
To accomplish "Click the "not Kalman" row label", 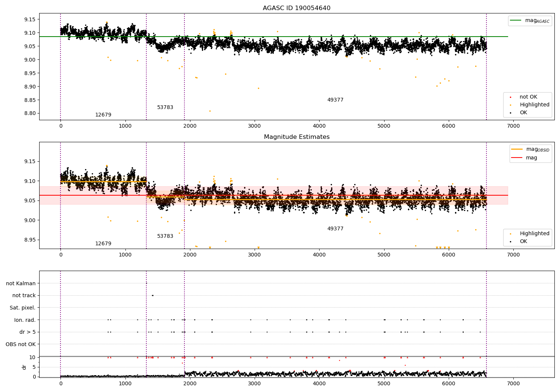I will pos(21,284).
